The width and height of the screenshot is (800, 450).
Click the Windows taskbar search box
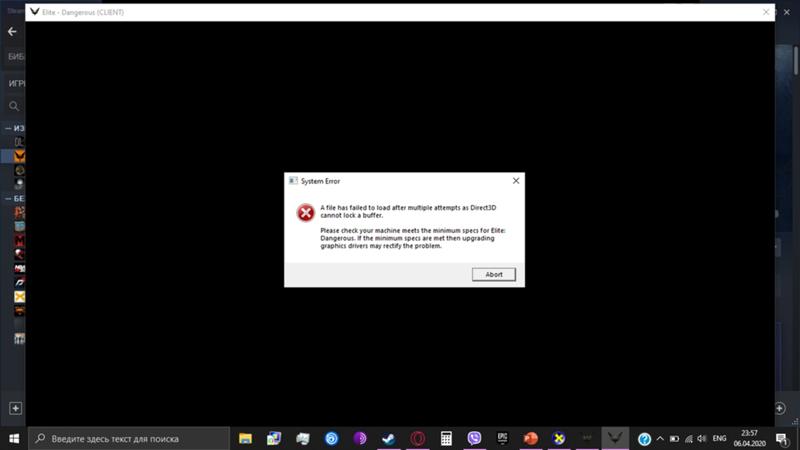point(129,439)
